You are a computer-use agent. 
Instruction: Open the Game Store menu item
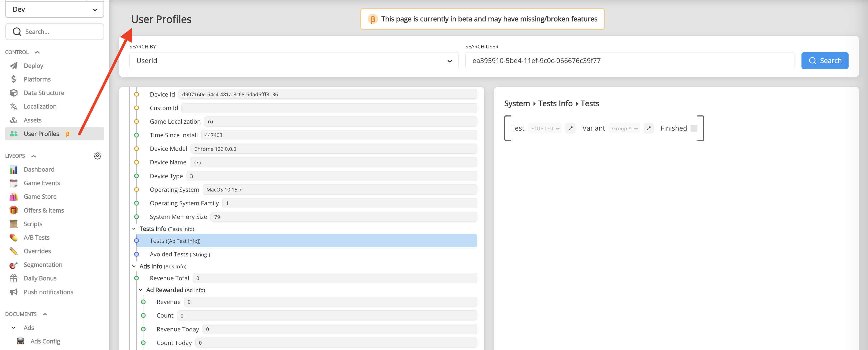pos(40,196)
